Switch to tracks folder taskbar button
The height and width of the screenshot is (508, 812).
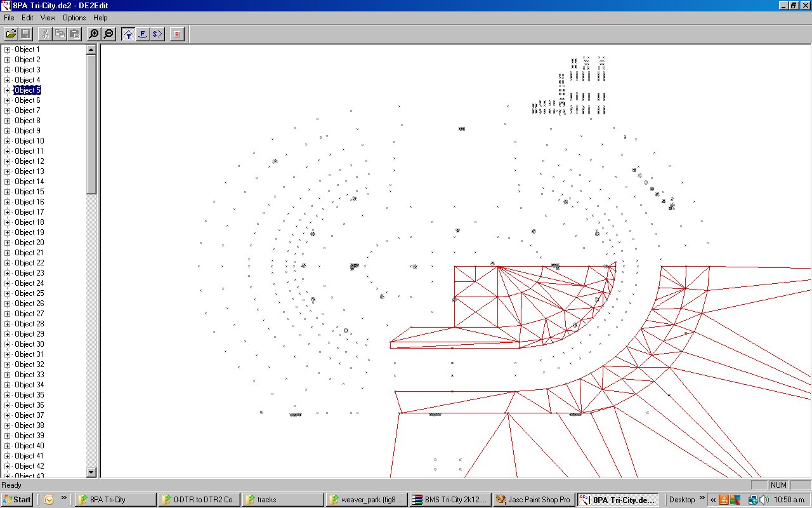click(x=283, y=500)
